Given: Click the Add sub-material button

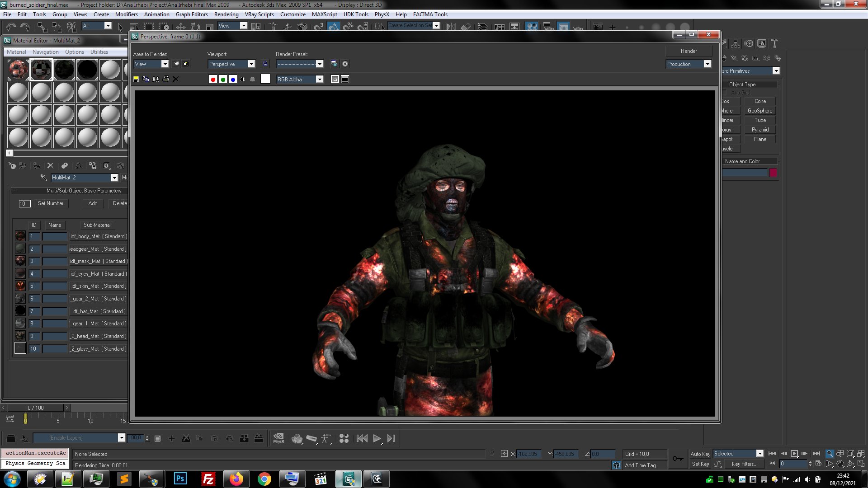Looking at the screenshot, I should (x=93, y=203).
